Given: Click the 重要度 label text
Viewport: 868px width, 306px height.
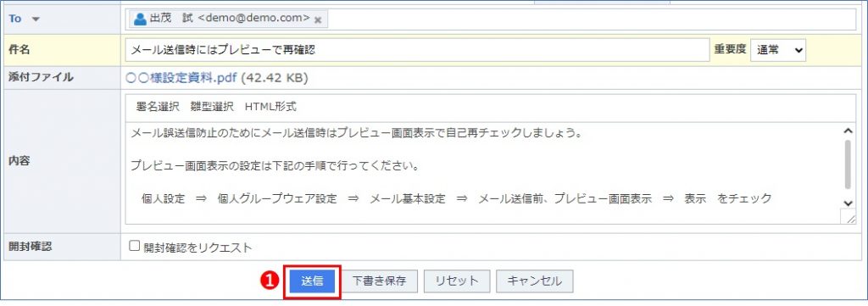Looking at the screenshot, I should point(730,48).
